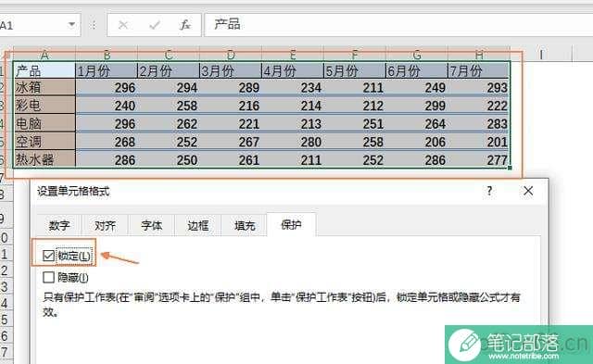593x364 pixels.
Task: Select the 保护 tab
Action: (291, 225)
